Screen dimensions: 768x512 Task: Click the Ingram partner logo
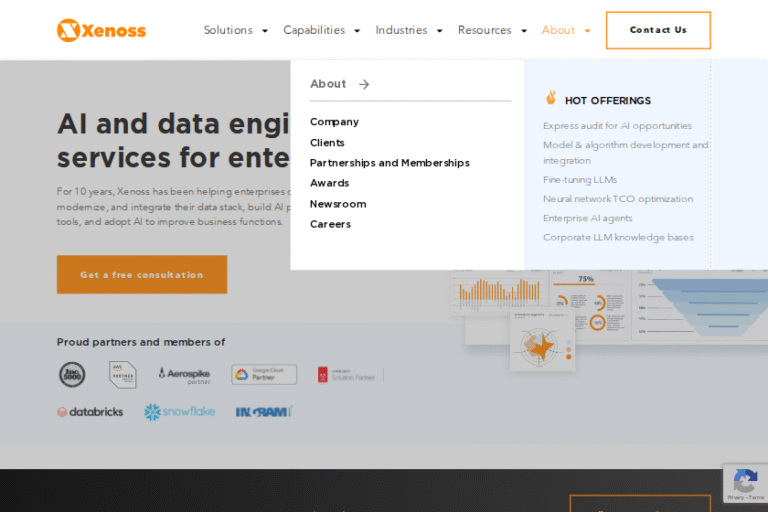coord(263,412)
